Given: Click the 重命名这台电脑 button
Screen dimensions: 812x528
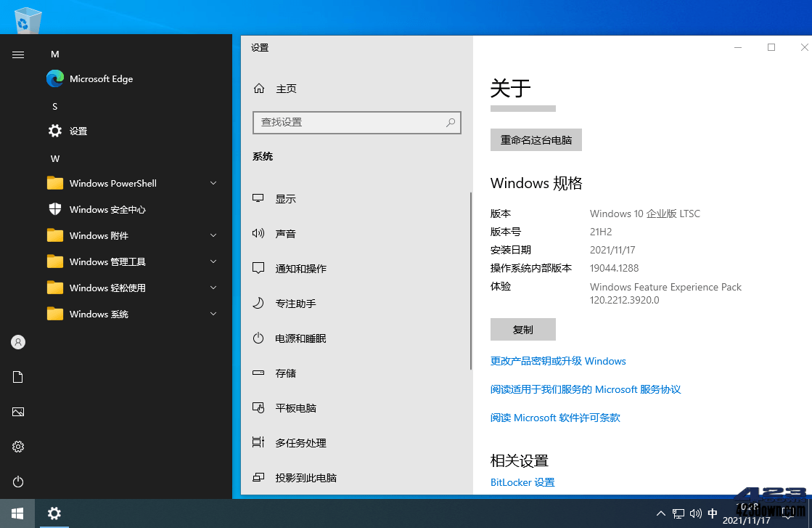Looking at the screenshot, I should pos(536,139).
